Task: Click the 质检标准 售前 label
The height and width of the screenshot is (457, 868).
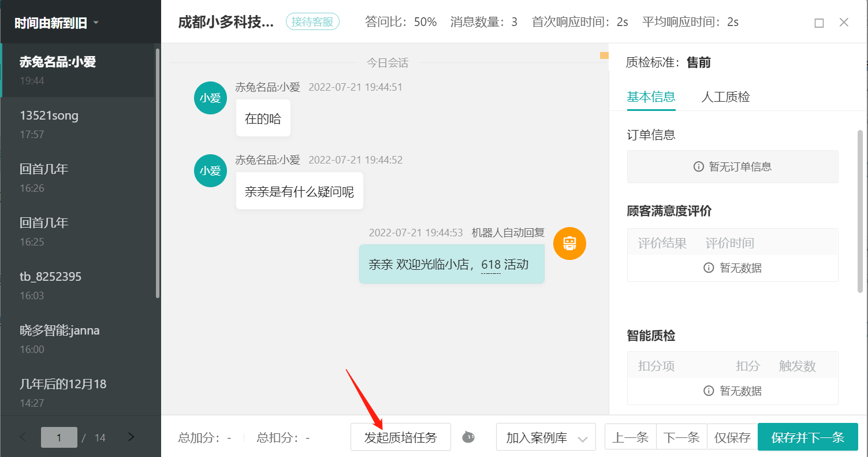Action: point(669,62)
